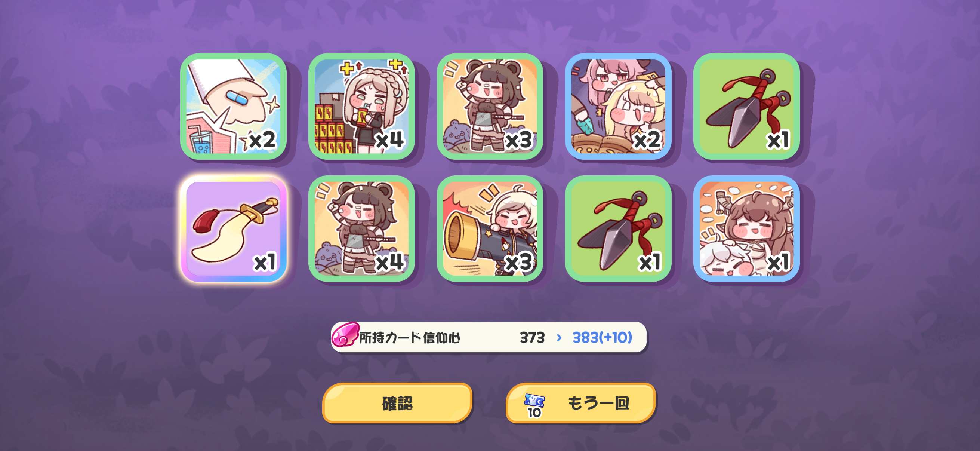Tap the pink and blonde duo card x2
The image size is (980, 451).
618,106
